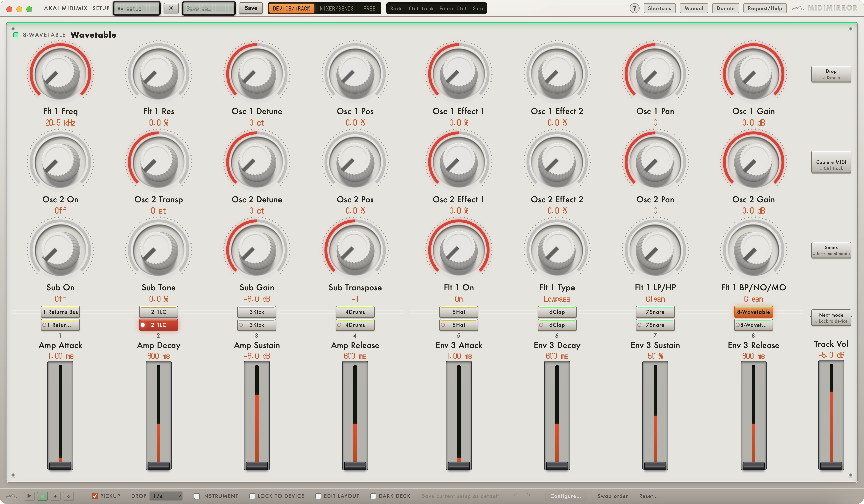The image size is (864, 504).
Task: Click the undo arrow icon in bottom bar
Action: click(516, 496)
